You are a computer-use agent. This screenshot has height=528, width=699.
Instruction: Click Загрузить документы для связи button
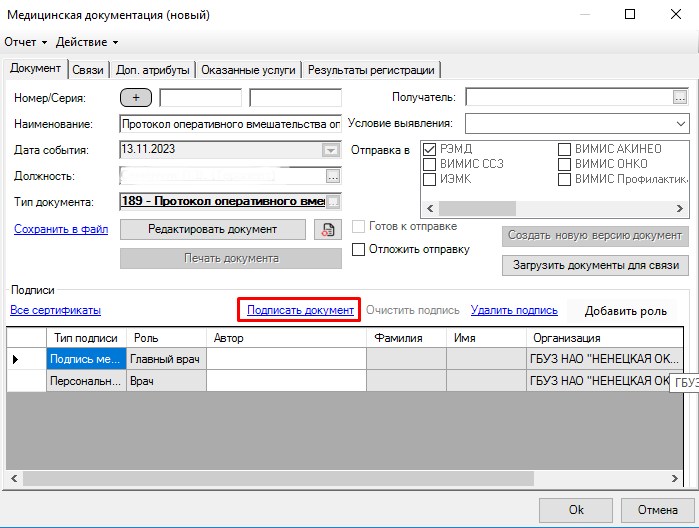coord(595,265)
